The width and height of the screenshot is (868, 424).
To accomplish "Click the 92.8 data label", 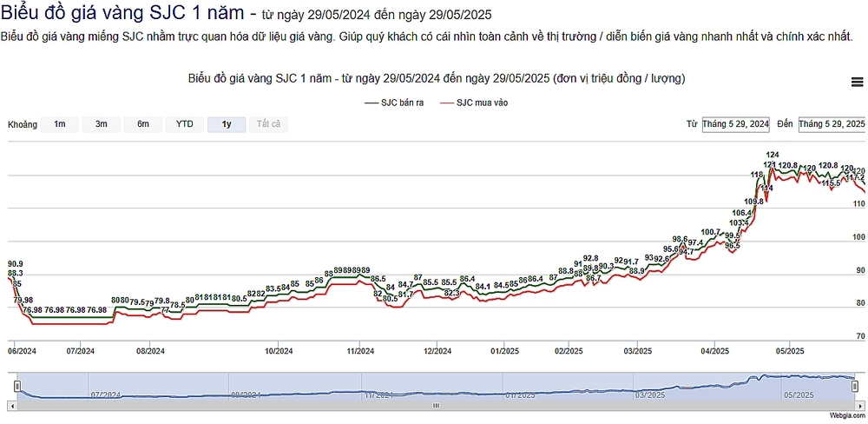I will tap(590, 258).
